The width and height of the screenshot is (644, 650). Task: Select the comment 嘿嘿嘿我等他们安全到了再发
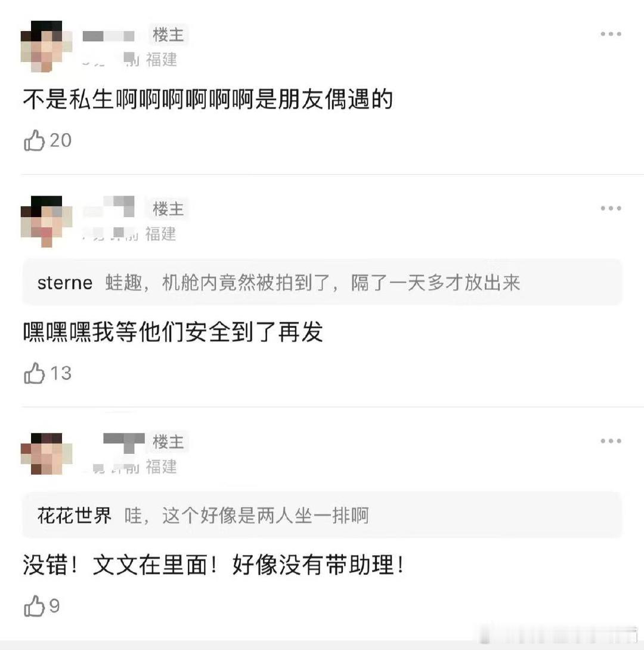click(x=173, y=332)
